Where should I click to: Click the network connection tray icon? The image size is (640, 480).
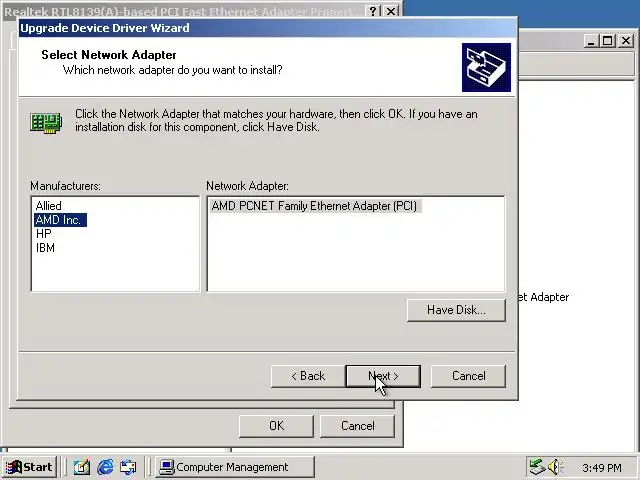coord(537,467)
